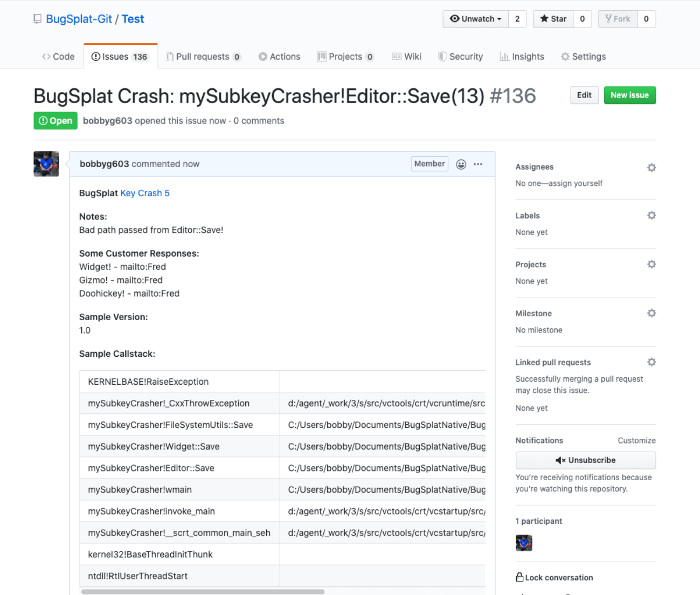Click the vcruntime path cell for _CxxThrowException
This screenshot has width=700, height=595.
(x=383, y=403)
